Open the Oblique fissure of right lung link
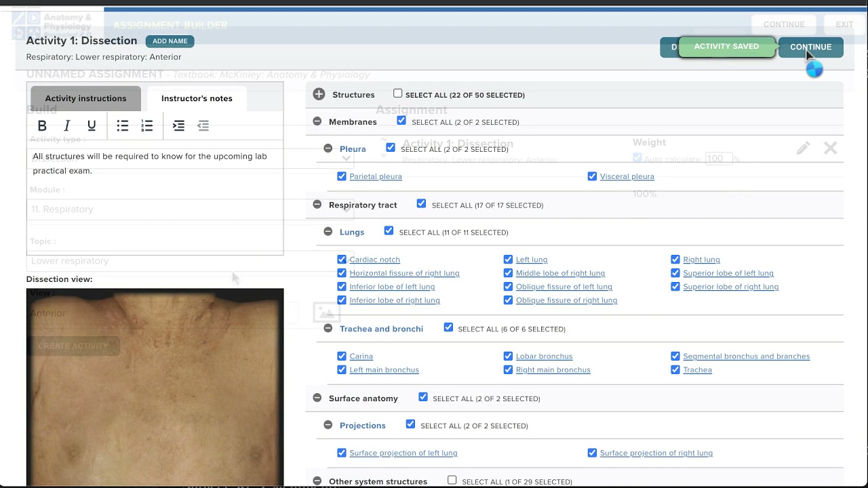Screen dimensions: 868x488 [567, 300]
